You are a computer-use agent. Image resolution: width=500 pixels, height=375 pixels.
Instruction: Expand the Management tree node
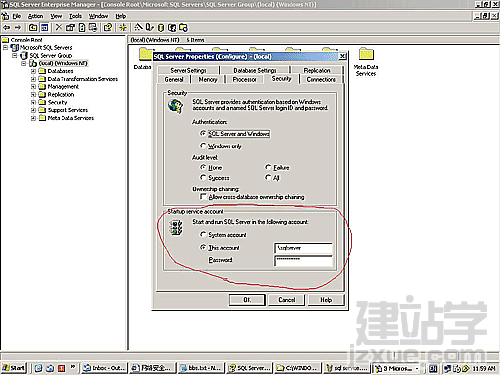33,87
